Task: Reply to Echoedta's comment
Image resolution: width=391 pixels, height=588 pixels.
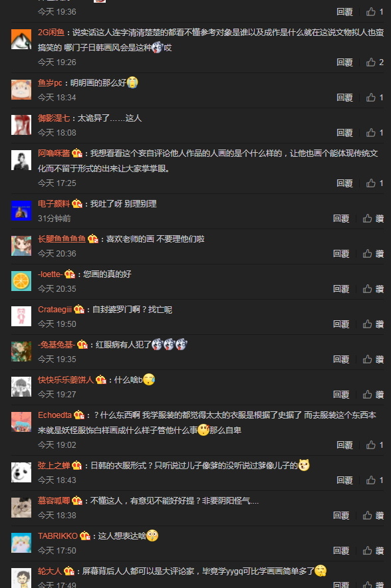Action: pos(344,444)
